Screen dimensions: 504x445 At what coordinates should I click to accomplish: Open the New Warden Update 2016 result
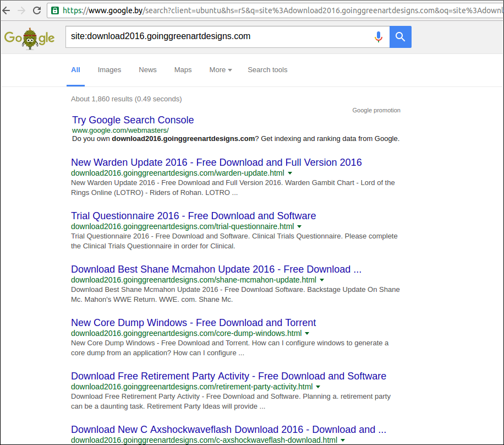(x=216, y=162)
